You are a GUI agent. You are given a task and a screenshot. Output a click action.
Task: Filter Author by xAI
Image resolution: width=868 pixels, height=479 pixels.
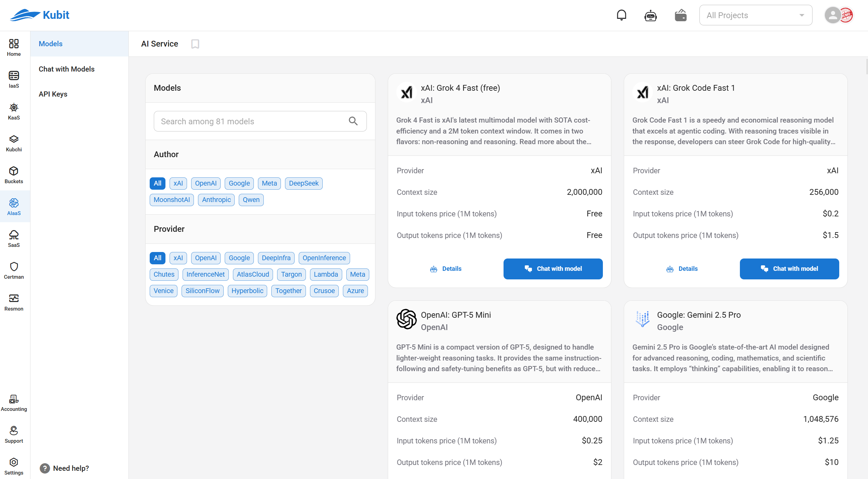(x=178, y=184)
